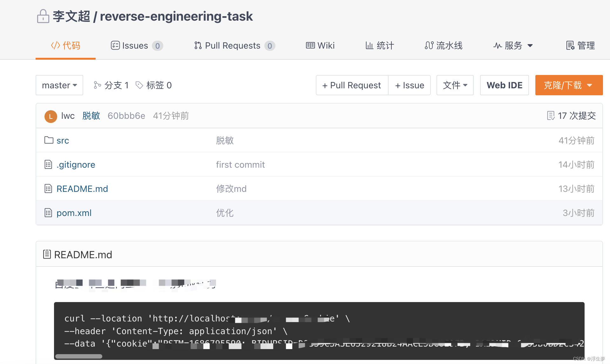Open the Issues tab
This screenshot has width=610, height=364.
click(135, 45)
